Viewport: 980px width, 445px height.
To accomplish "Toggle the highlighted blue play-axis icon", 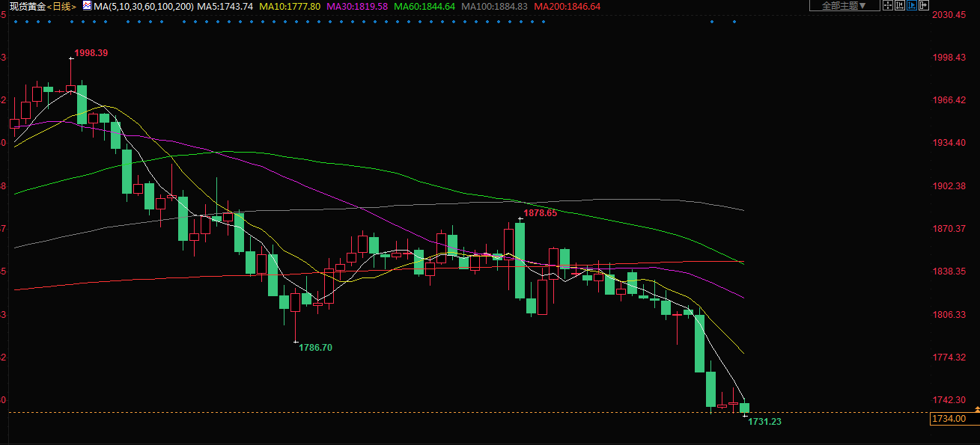I will coord(912,6).
